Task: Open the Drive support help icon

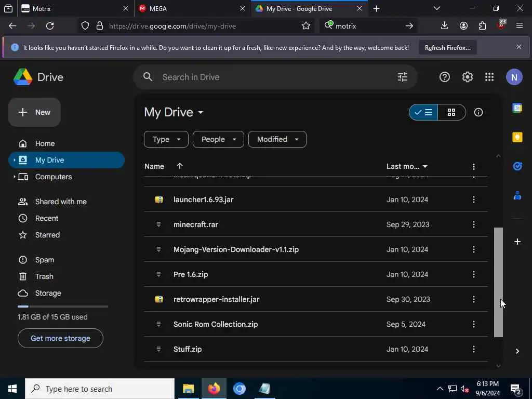Action: [x=445, y=77]
